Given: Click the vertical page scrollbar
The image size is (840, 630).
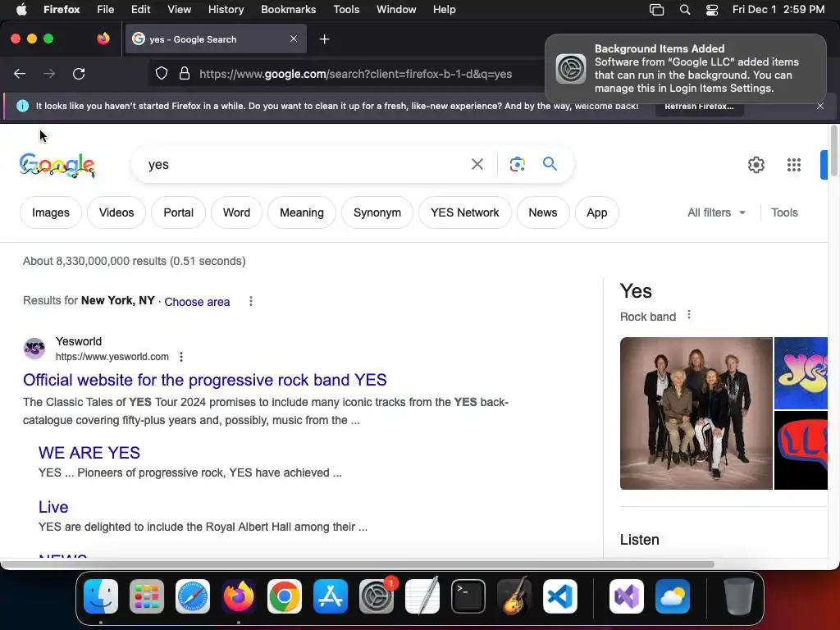Looking at the screenshot, I should [833, 151].
